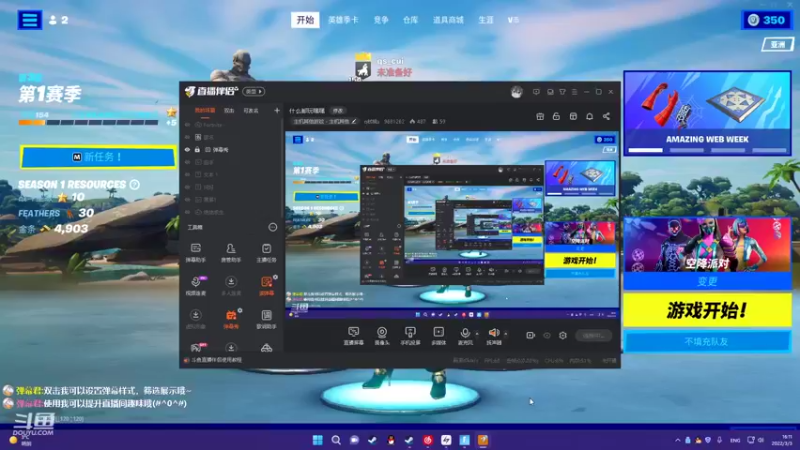Click the ENG language indicator
The image size is (800, 450).
[735, 440]
